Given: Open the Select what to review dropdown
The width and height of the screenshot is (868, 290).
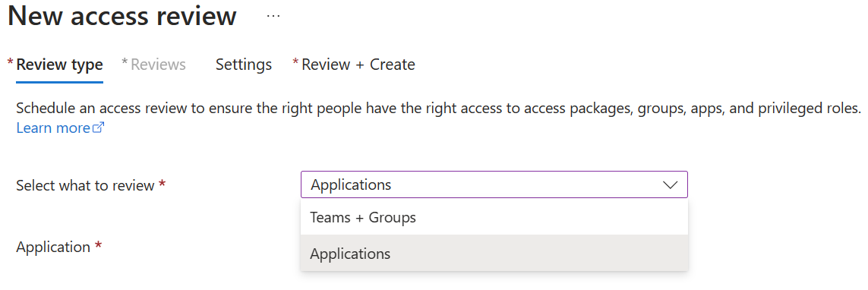Looking at the screenshot, I should coord(494,184).
